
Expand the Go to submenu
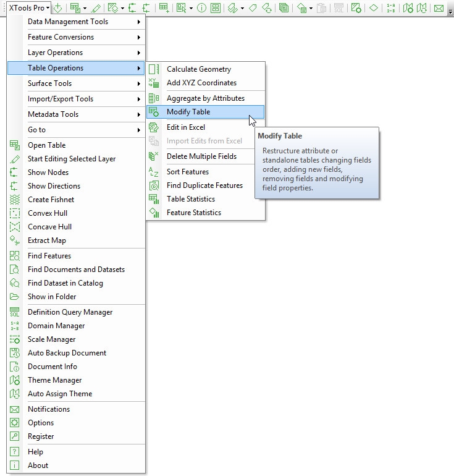pos(77,130)
